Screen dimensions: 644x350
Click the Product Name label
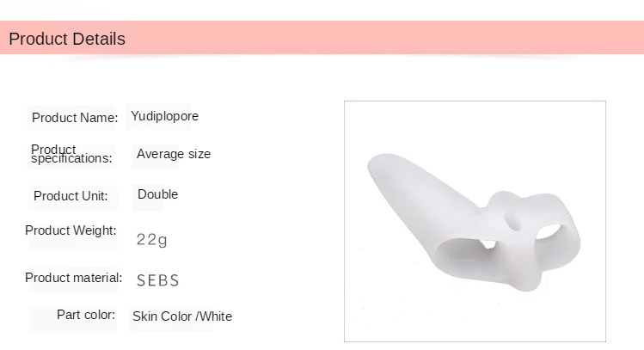75,118
